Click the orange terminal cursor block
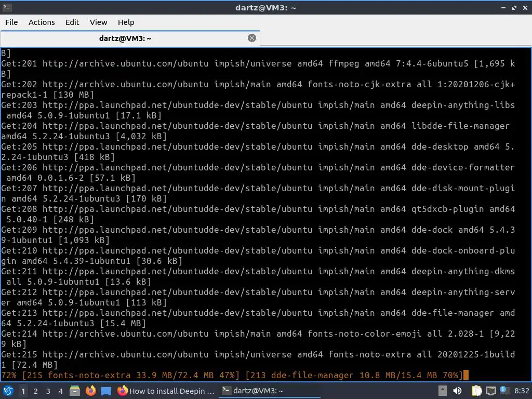Image resolution: width=532 pixels, height=399 pixels. (x=466, y=375)
